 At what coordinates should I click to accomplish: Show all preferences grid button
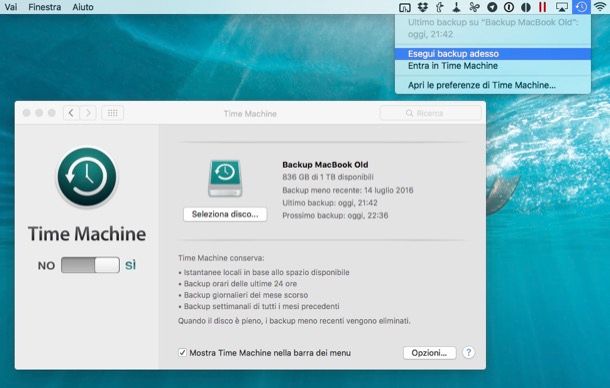click(112, 113)
